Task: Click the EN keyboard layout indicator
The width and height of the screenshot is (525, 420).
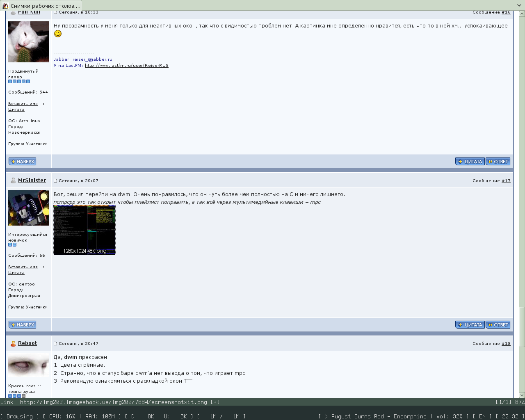Action: coord(482,416)
